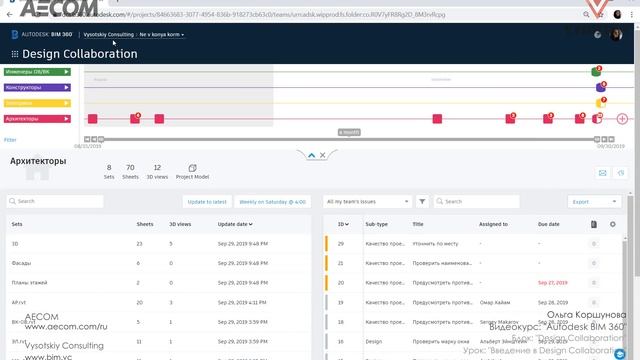Click the magnifier icon in the address bar
The height and width of the screenshot is (360, 640).
(x=586, y=15)
